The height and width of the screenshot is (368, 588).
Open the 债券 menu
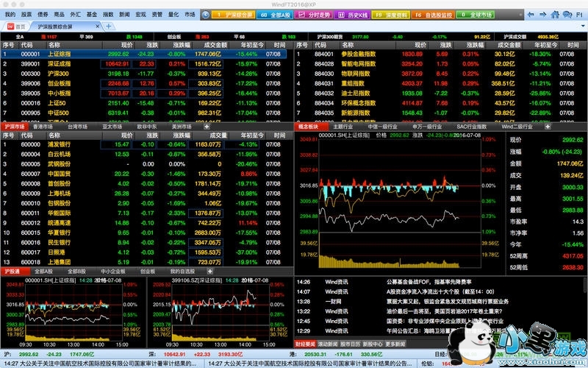pyautogui.click(x=43, y=15)
